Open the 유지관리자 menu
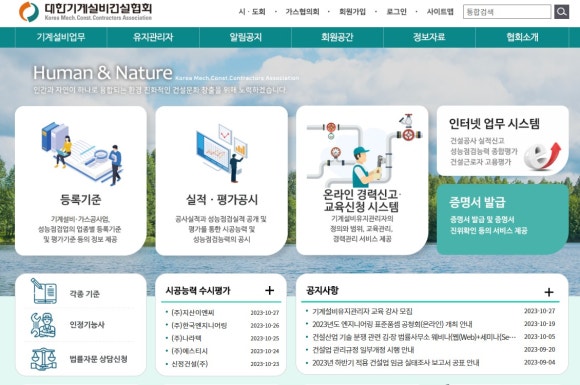580x385 pixels. (x=153, y=37)
